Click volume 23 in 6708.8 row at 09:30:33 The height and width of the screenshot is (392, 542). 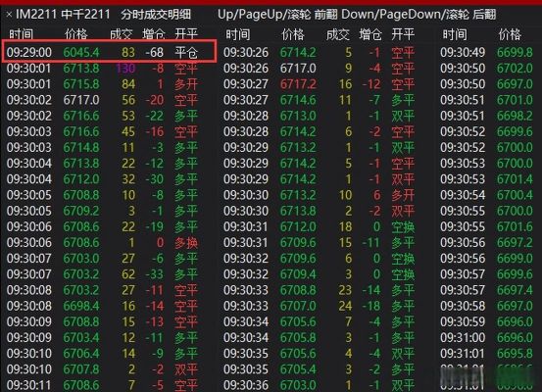pyautogui.click(x=345, y=290)
